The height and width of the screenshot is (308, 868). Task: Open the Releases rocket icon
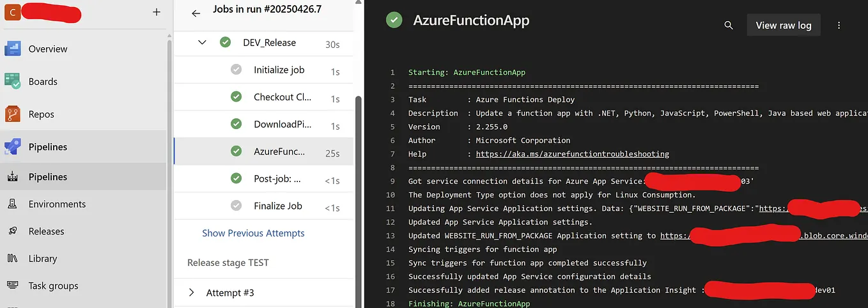coord(13,231)
